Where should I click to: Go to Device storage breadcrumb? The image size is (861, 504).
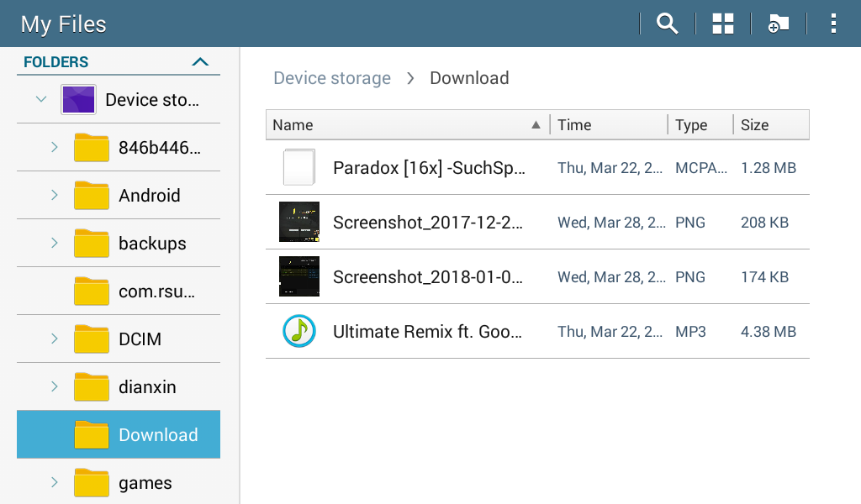click(332, 78)
